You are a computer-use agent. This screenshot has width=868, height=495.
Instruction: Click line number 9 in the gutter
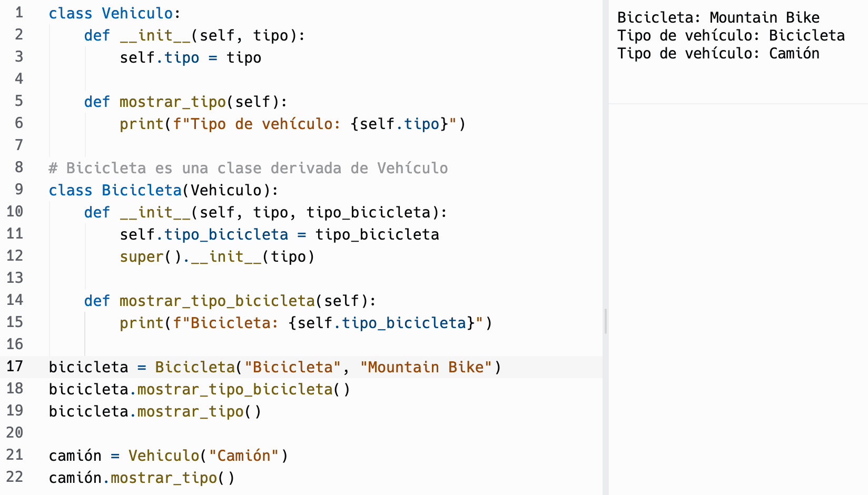(x=19, y=190)
